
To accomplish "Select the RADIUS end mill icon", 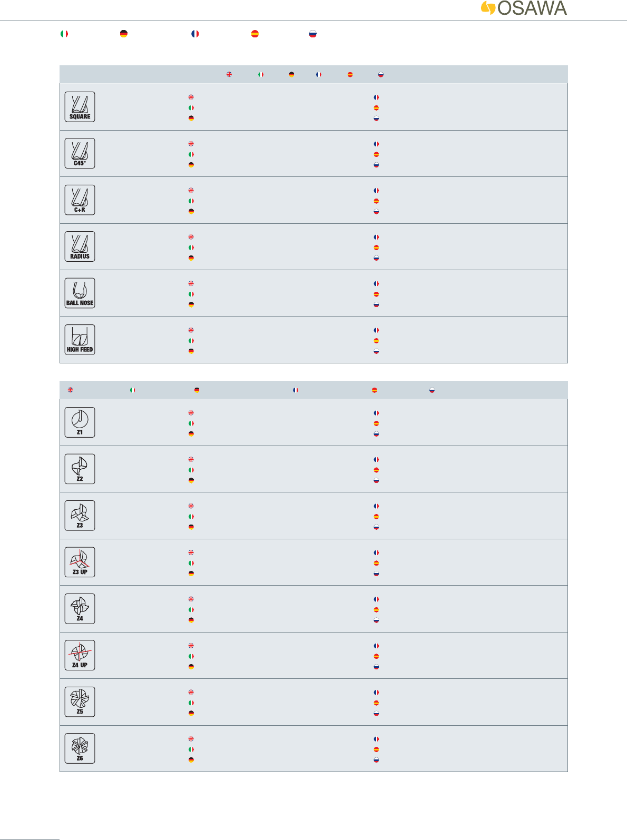I will pos(80,246).
